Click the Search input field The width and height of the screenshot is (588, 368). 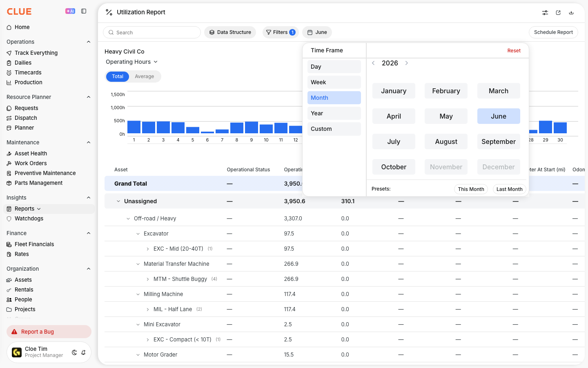point(152,32)
